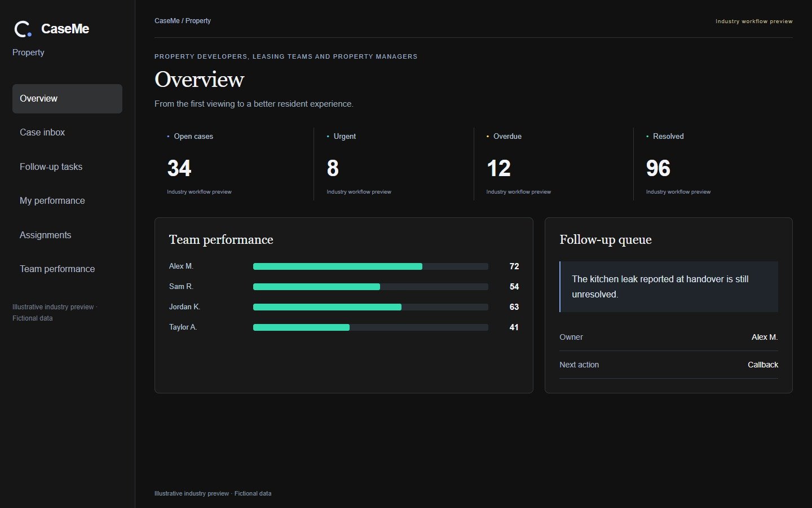
Task: Select the Jordan K. row name
Action: click(184, 307)
